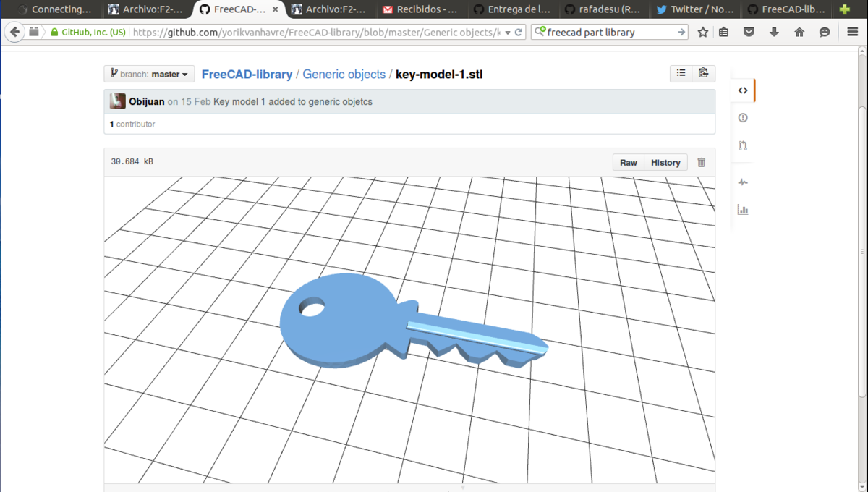Viewport: 868px width, 492px height.
Task: Open the commit message Key model 1 link
Action: pos(293,102)
